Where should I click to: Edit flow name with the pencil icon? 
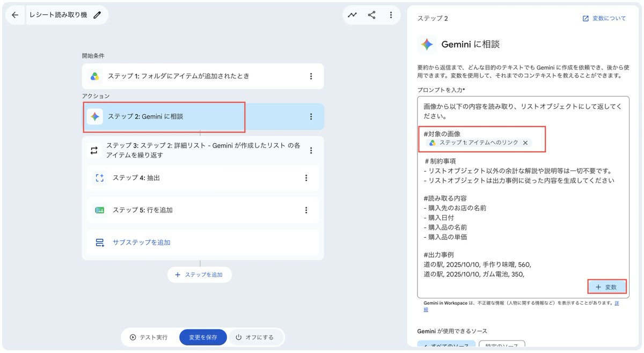coord(97,15)
